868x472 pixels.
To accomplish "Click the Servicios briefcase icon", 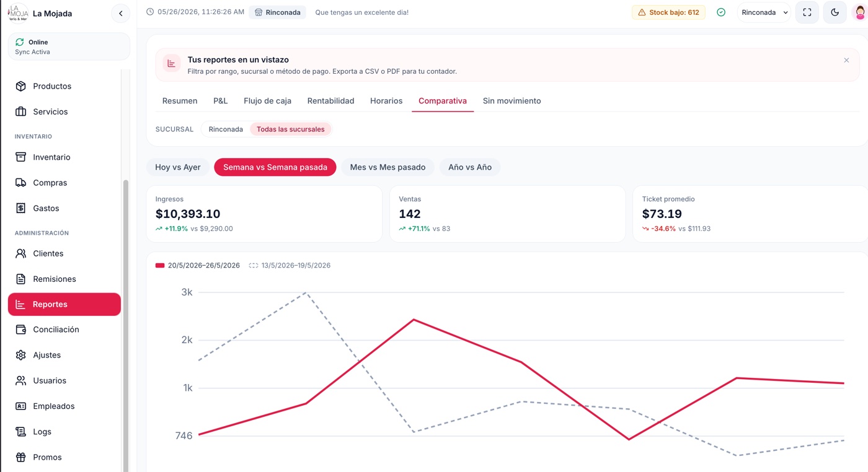I will coord(21,111).
